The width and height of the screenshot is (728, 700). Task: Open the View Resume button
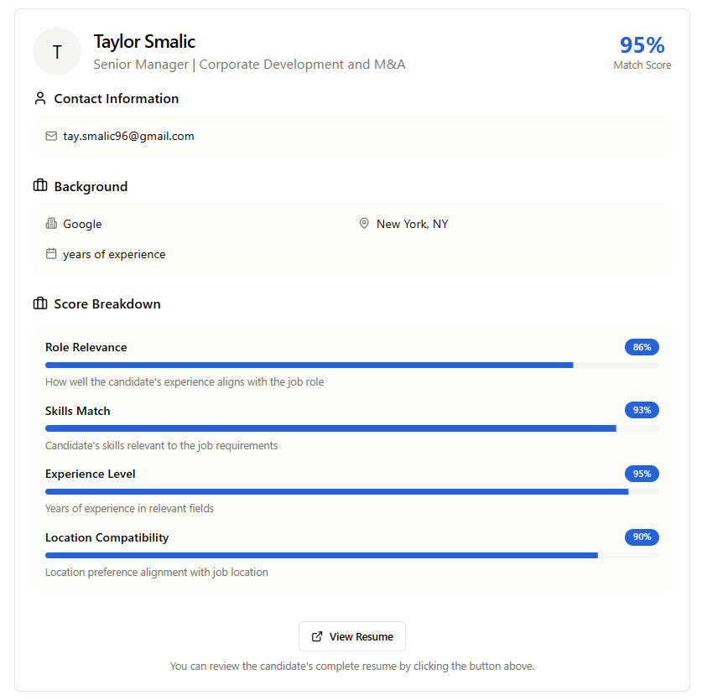tap(352, 636)
